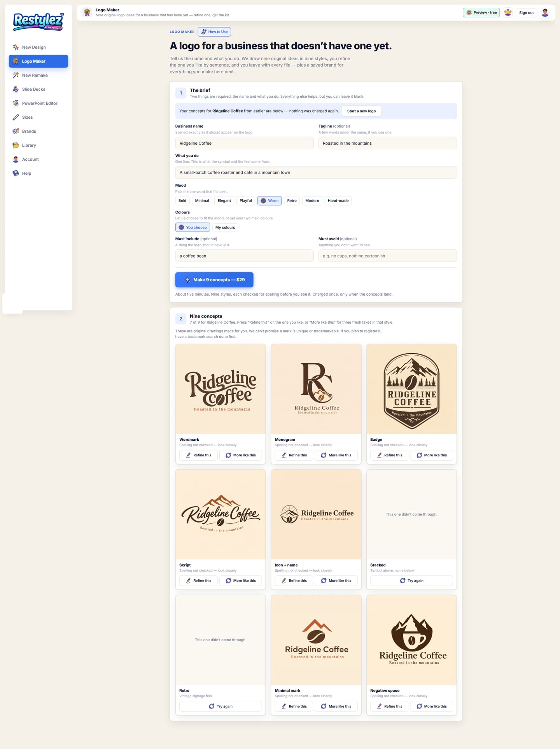Open the PowerPoint Editor
This screenshot has height=749, width=560.
pyautogui.click(x=38, y=103)
